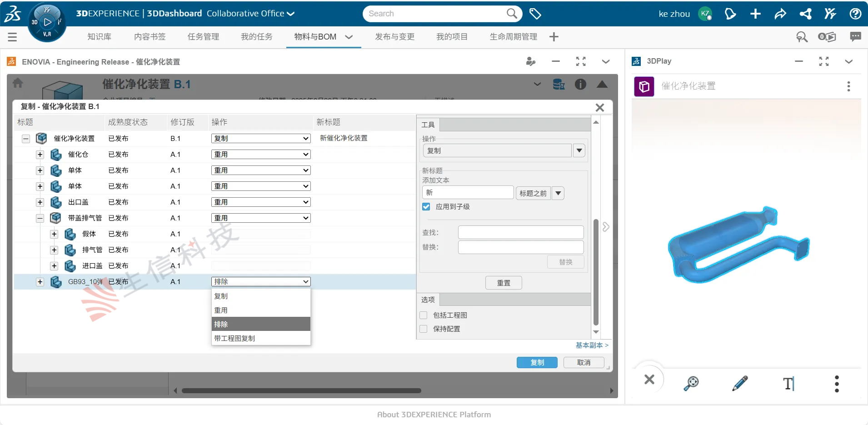Click the 取消 button
This screenshot has height=425, width=868.
[584, 362]
